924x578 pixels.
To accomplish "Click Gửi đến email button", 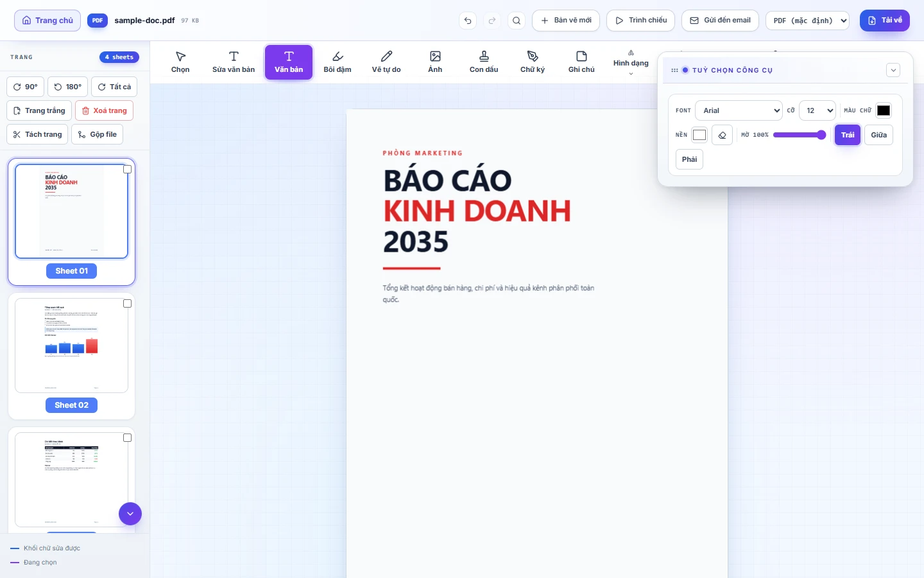I will [x=720, y=21].
